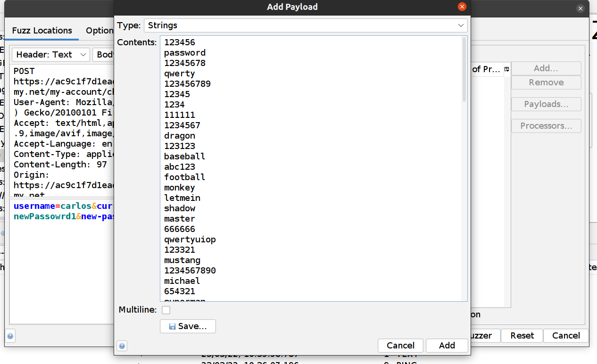Screen dimensions: 597x364
Task: Click Cancel in the Fuzzer window
Action: [566, 336]
